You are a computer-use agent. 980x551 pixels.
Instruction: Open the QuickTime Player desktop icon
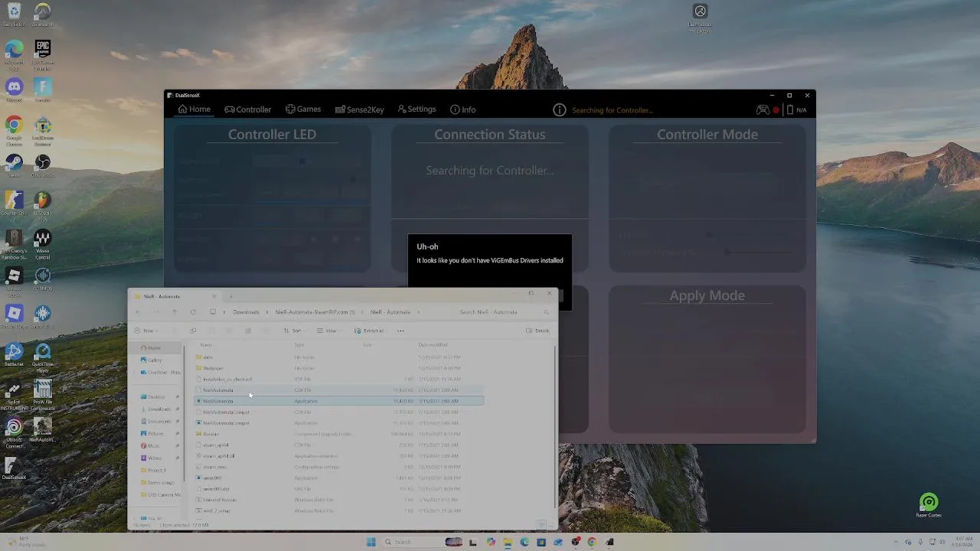tap(43, 358)
